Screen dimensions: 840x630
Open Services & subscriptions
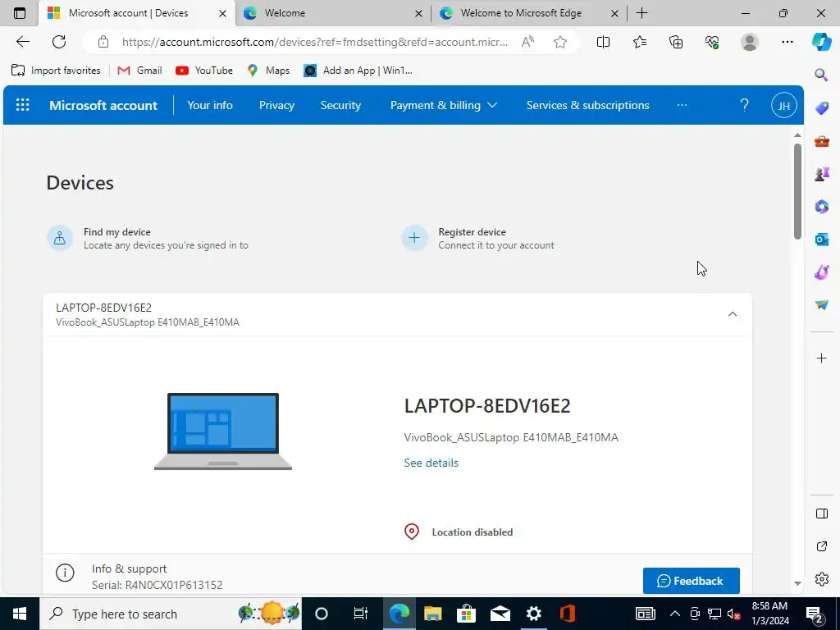pyautogui.click(x=587, y=105)
